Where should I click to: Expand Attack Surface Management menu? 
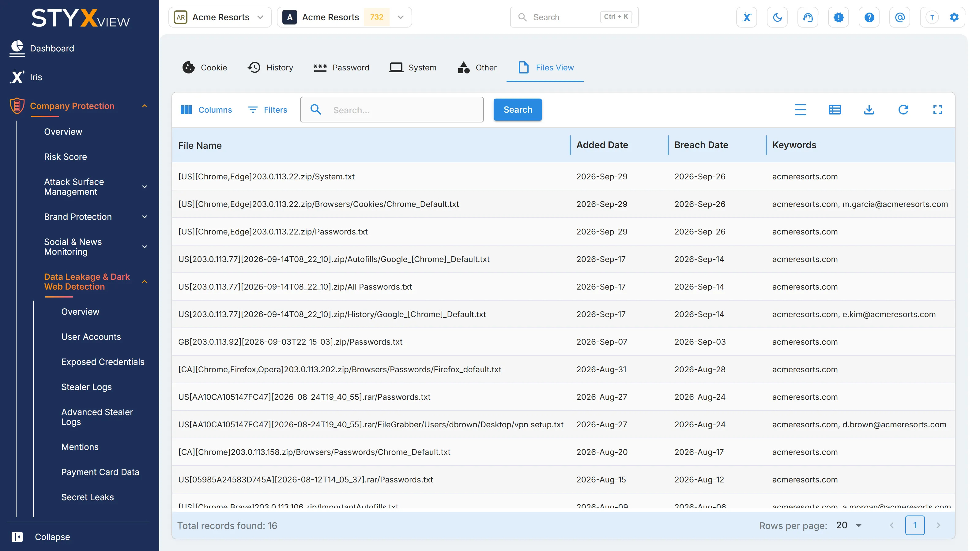pyautogui.click(x=144, y=187)
